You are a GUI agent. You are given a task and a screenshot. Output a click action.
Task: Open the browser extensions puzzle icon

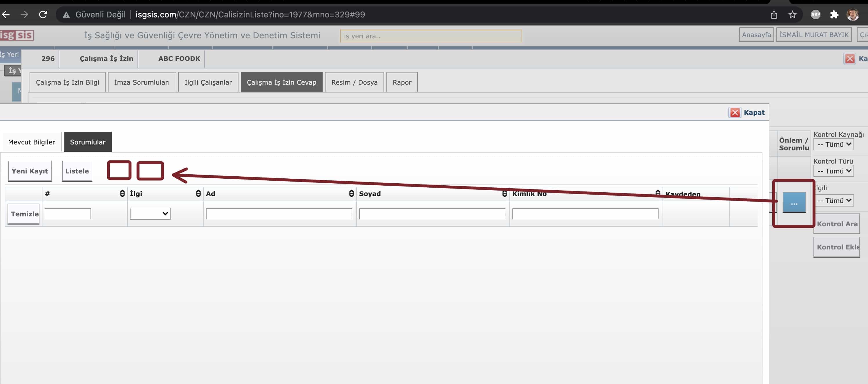coord(834,15)
